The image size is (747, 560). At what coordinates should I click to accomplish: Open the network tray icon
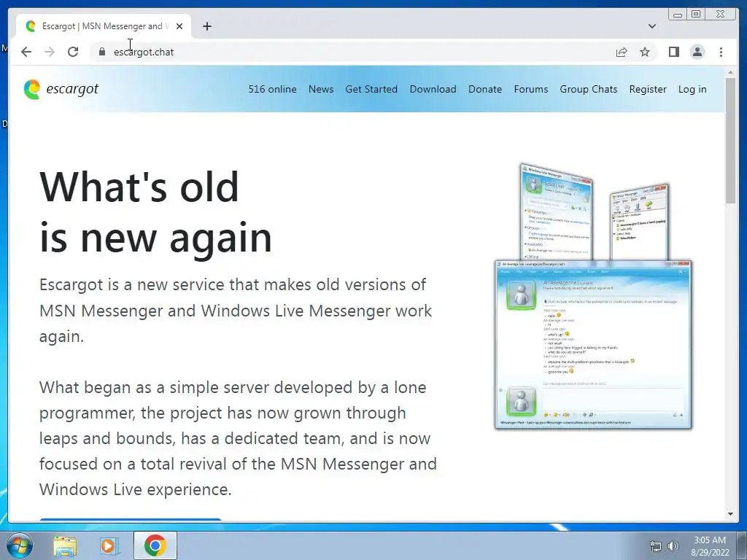[x=656, y=546]
